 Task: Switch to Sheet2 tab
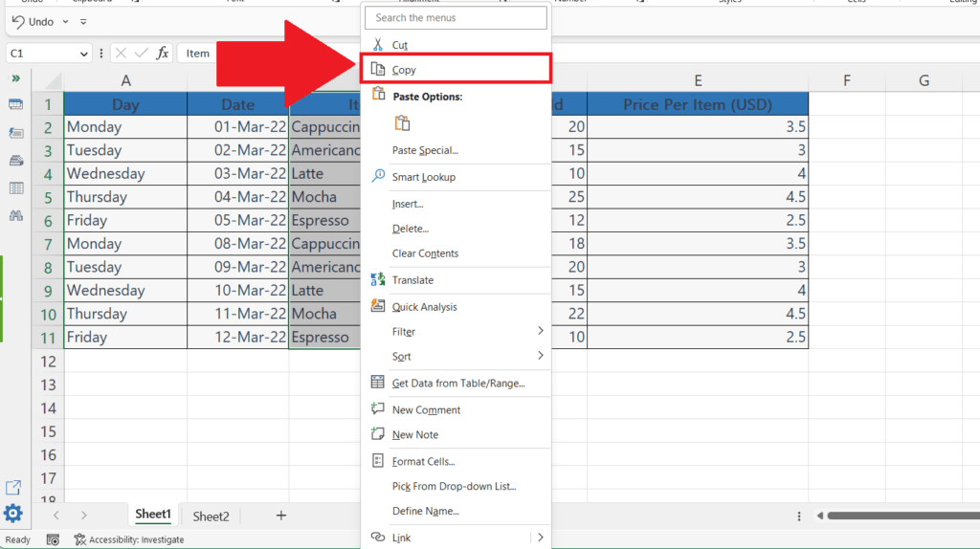(211, 516)
